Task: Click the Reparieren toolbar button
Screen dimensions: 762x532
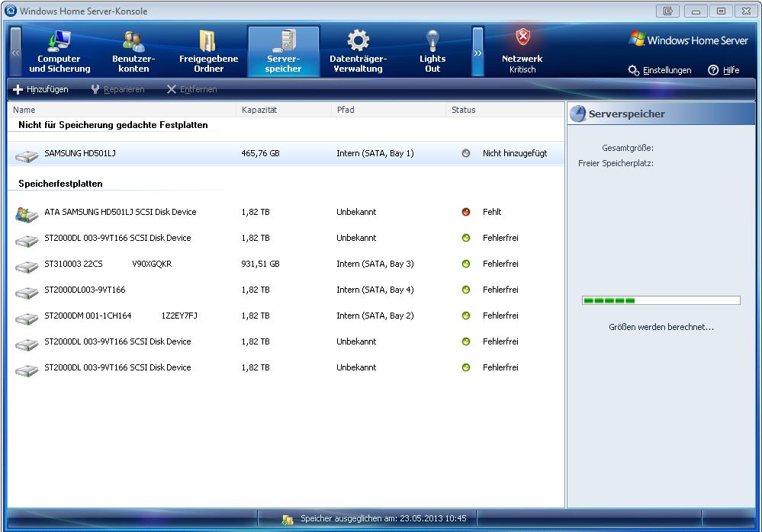Action: point(118,89)
